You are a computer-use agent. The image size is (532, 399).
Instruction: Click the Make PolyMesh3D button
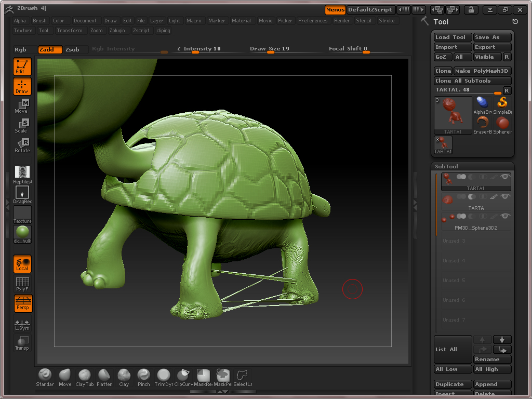[482, 71]
